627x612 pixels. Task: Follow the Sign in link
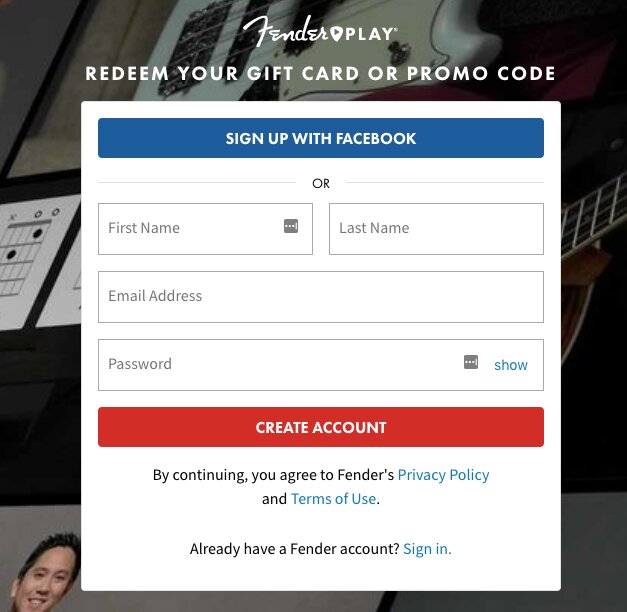[x=427, y=549]
